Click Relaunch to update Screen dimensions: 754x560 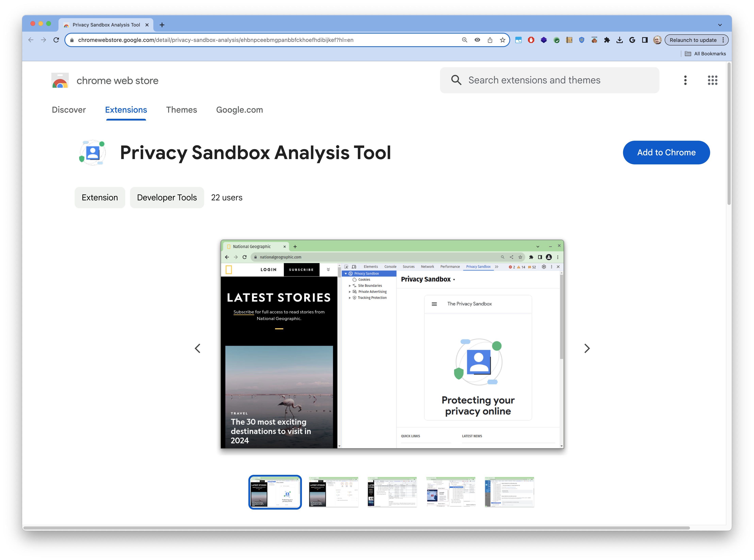tap(693, 40)
